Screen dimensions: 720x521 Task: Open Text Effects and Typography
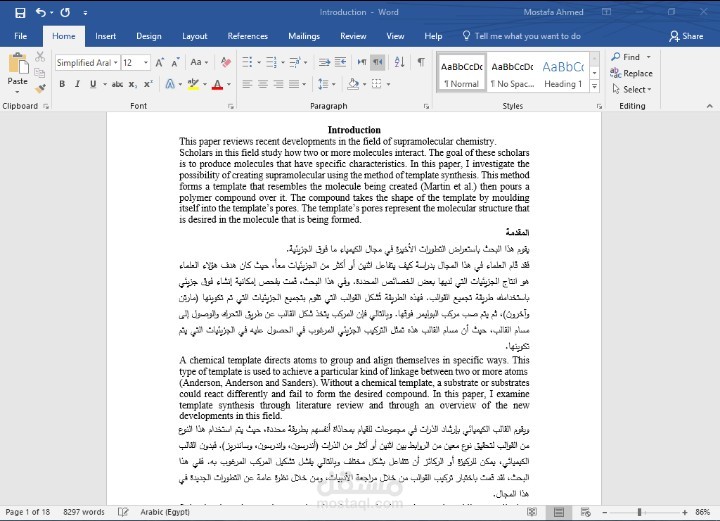[x=170, y=84]
